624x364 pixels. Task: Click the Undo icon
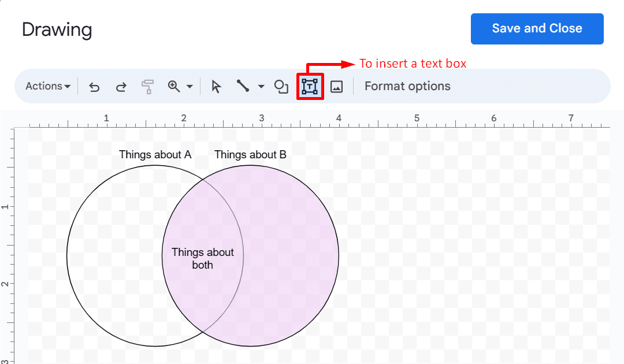tap(94, 86)
